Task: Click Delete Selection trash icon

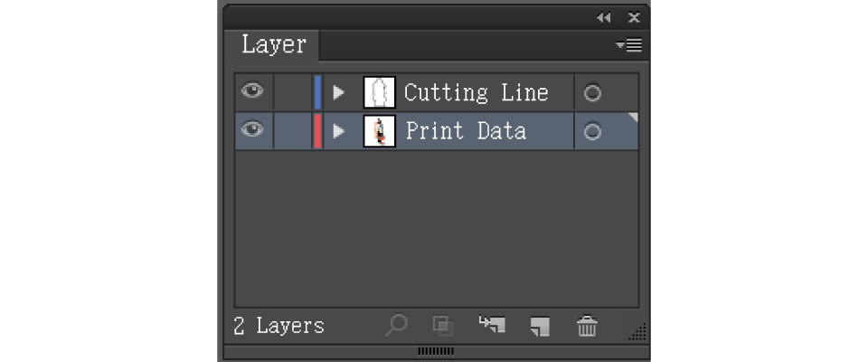Action: (588, 326)
